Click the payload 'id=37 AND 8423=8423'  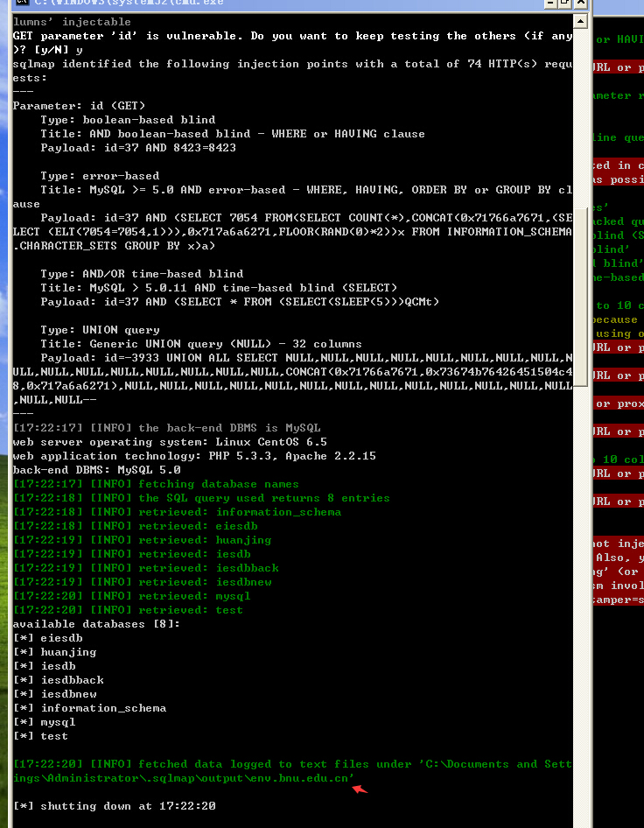(170, 148)
